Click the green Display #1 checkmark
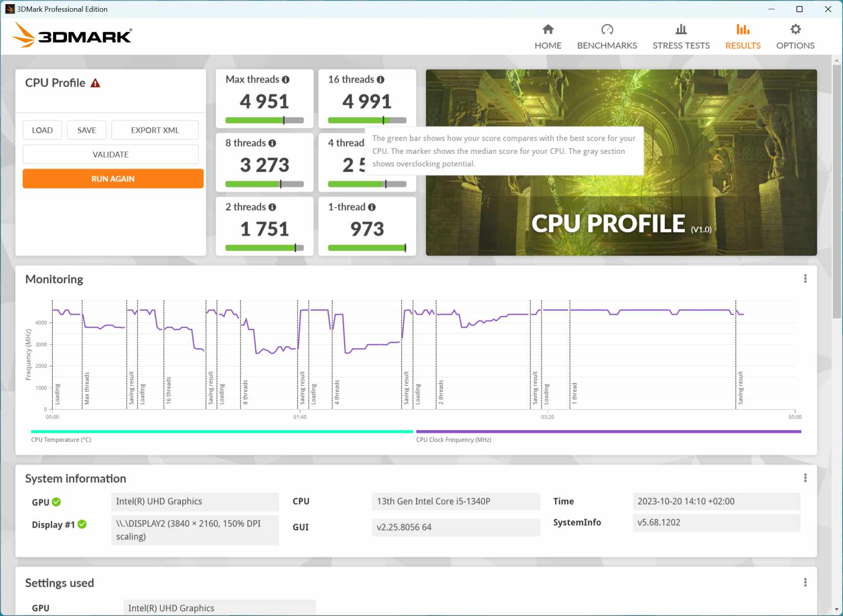Viewport: 843px width, 616px height. 82,524
